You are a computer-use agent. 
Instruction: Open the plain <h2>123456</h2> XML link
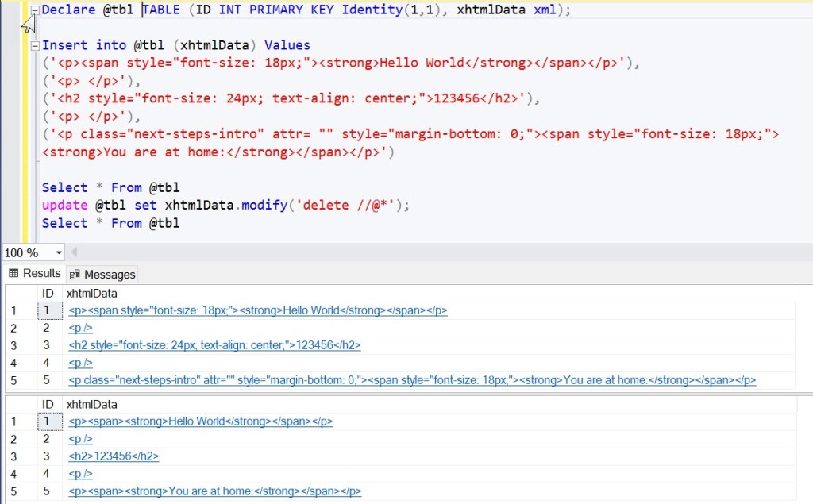tap(114, 456)
